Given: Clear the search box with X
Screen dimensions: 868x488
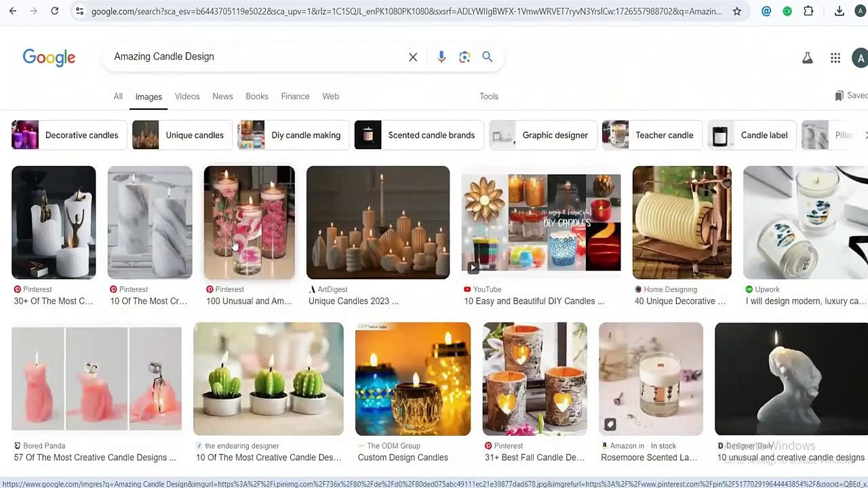Looking at the screenshot, I should [413, 57].
